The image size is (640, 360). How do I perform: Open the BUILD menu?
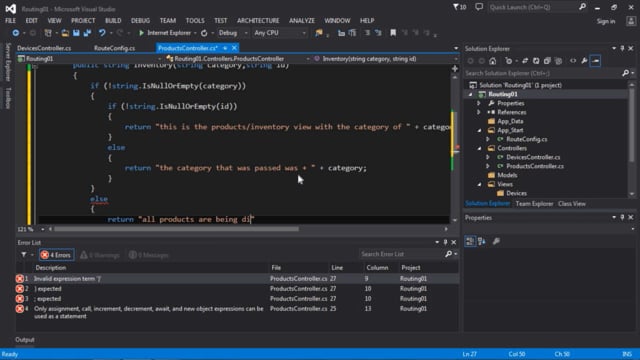[113, 20]
